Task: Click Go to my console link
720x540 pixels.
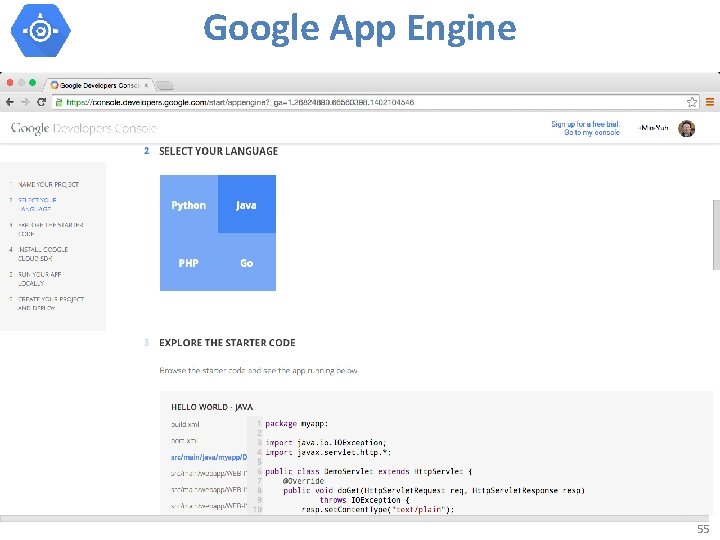Action: [592, 132]
